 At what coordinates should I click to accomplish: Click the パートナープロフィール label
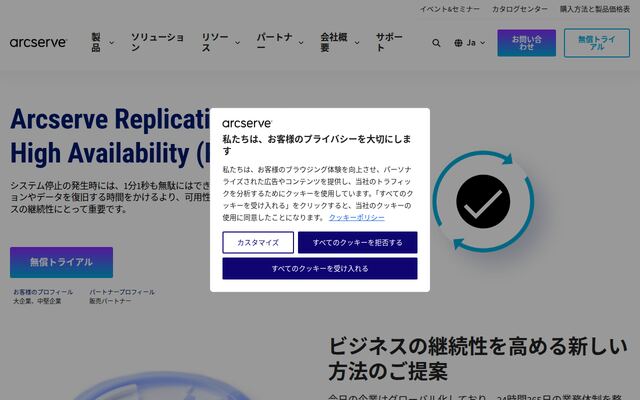coord(122,292)
